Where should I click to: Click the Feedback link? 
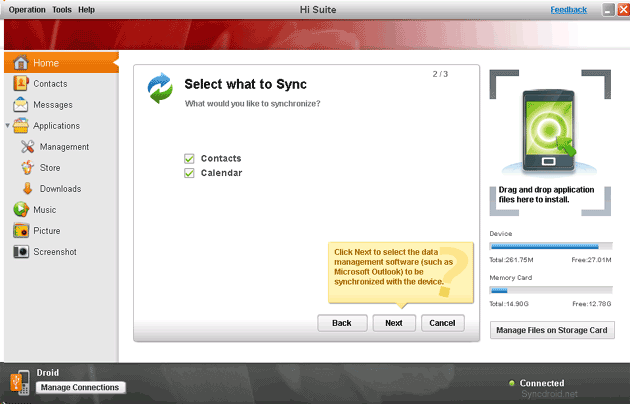(x=569, y=9)
